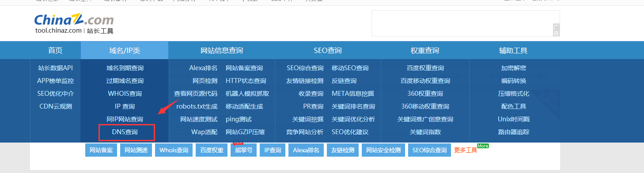Screen dimensions: 644x173
Task: Open 移动SEO查询 link
Action: (350, 68)
